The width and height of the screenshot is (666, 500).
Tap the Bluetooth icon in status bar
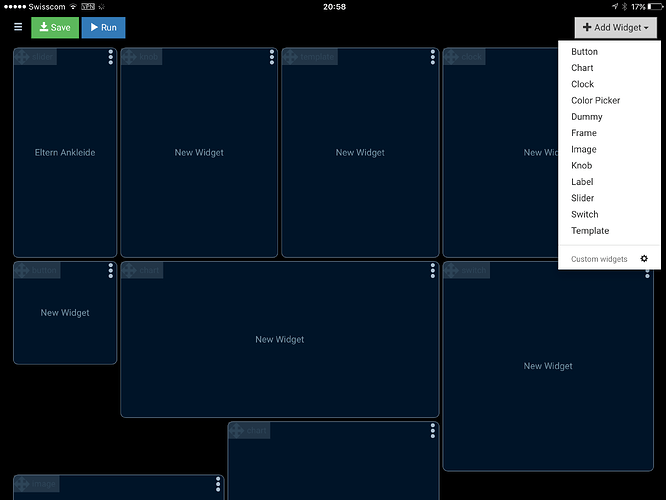[x=624, y=6]
